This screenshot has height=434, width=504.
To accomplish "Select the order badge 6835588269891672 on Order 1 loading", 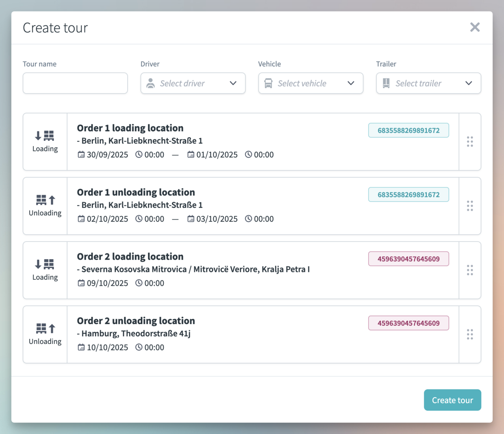I will (408, 130).
